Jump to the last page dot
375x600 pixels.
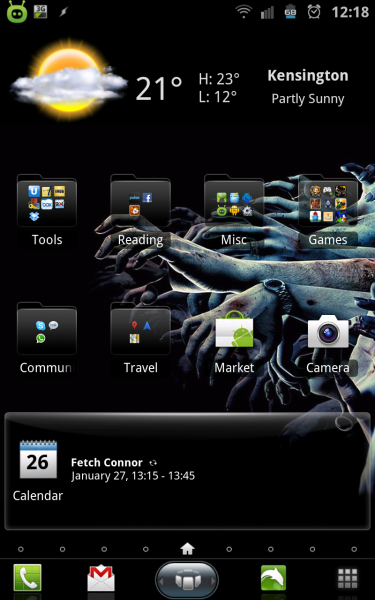coord(354,549)
